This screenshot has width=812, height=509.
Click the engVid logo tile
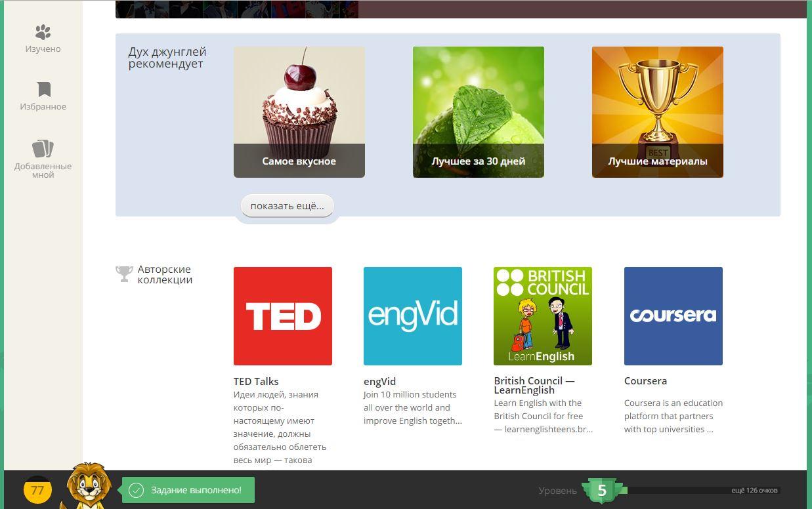coord(413,316)
